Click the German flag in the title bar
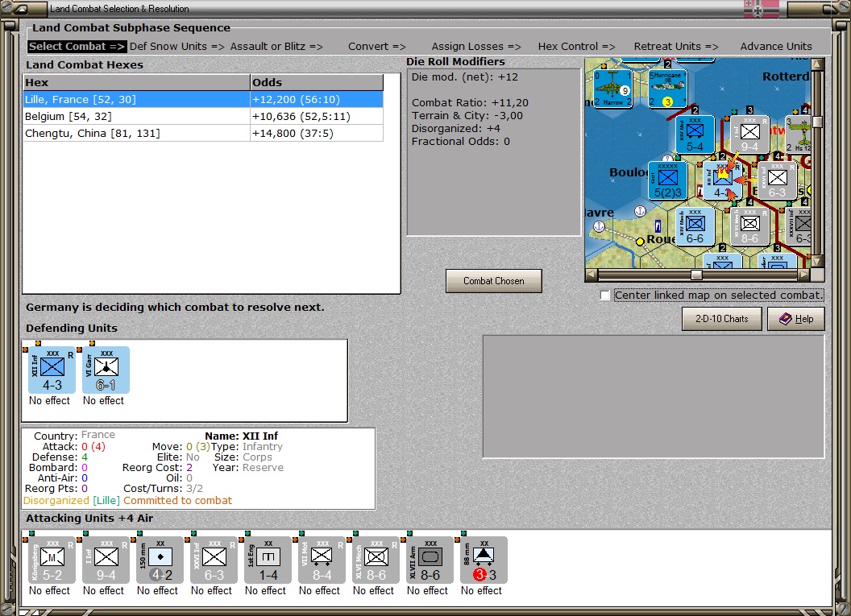Image resolution: width=851 pixels, height=616 pixels. tap(761, 9)
